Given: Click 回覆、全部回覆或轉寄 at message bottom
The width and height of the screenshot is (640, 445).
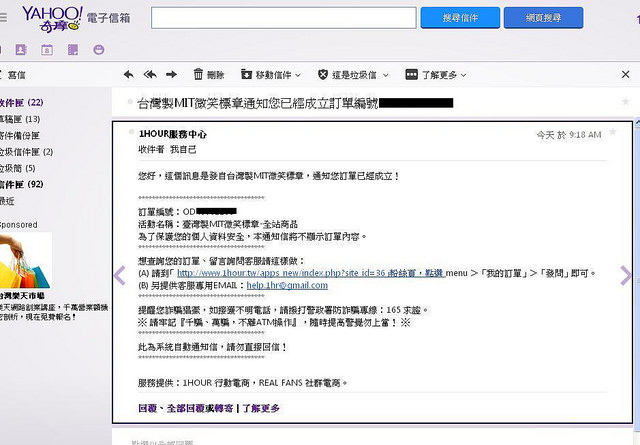Looking at the screenshot, I should (186, 408).
